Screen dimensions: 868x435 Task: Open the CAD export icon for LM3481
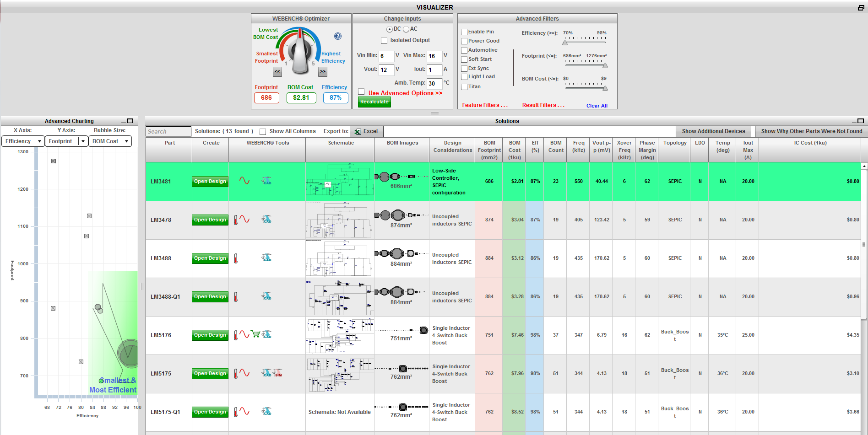coord(266,181)
